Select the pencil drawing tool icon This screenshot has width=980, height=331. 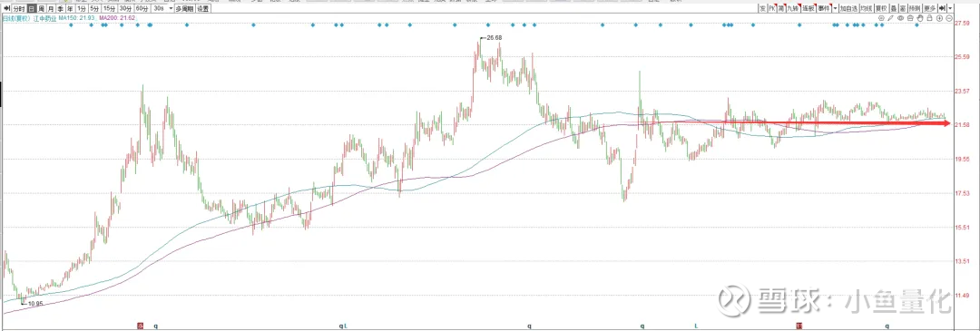891,18
